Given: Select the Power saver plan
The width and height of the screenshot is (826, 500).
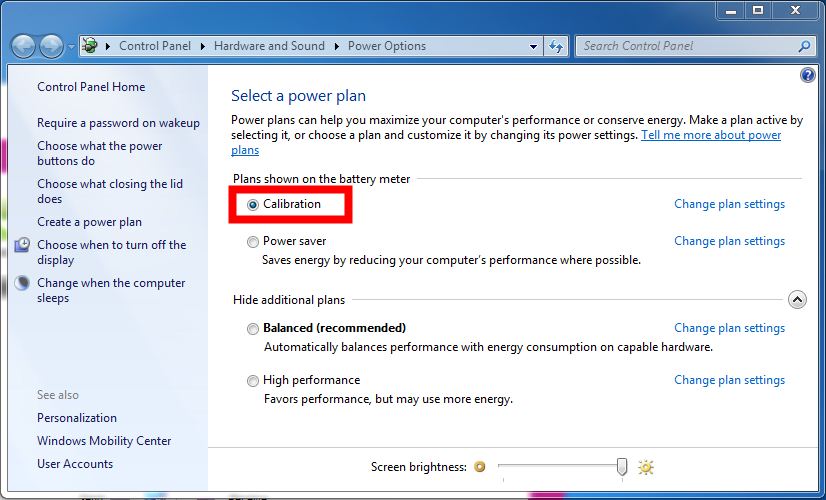Looking at the screenshot, I should [x=253, y=241].
